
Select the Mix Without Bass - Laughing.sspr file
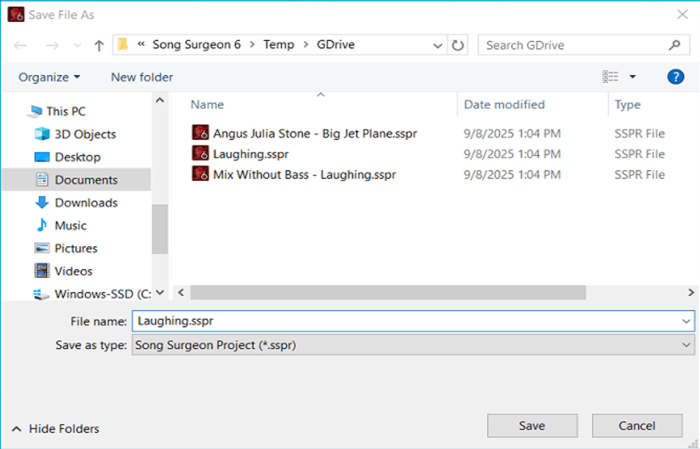304,174
